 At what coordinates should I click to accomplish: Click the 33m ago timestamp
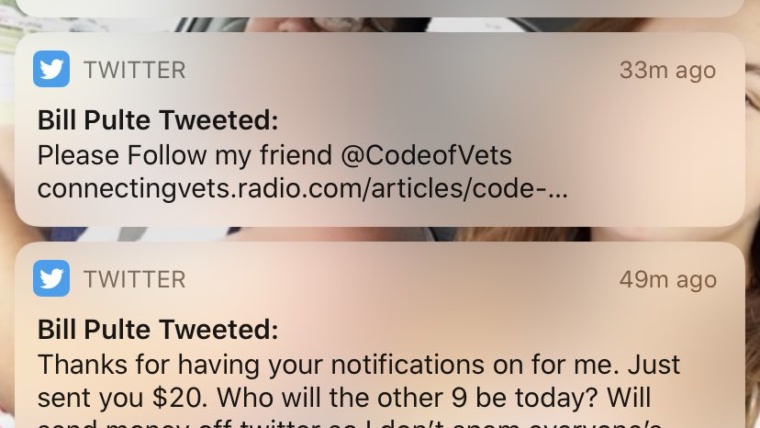click(667, 71)
